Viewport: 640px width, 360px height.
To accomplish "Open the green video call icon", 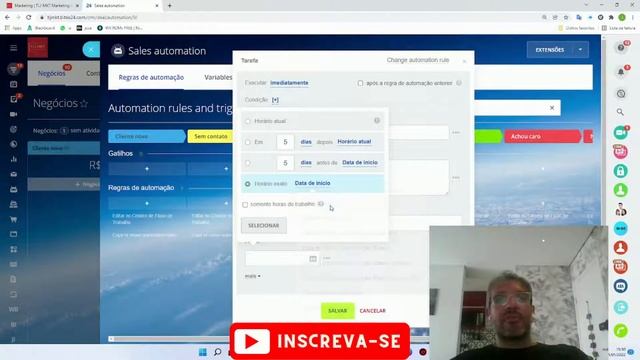I will click(620, 132).
